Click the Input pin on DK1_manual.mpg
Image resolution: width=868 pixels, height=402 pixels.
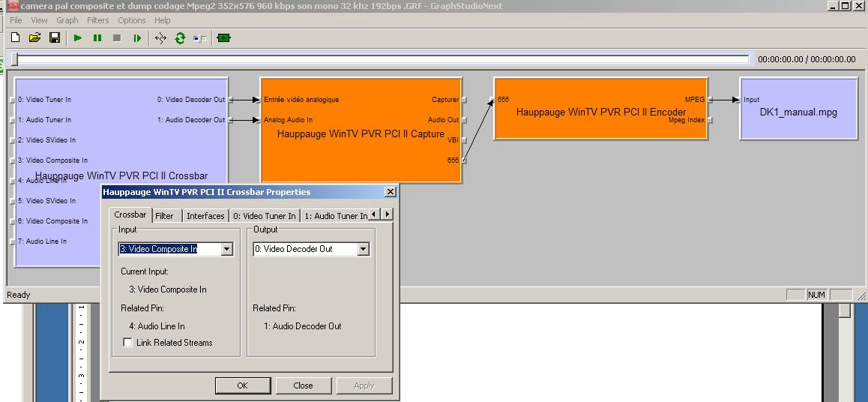pos(738,100)
